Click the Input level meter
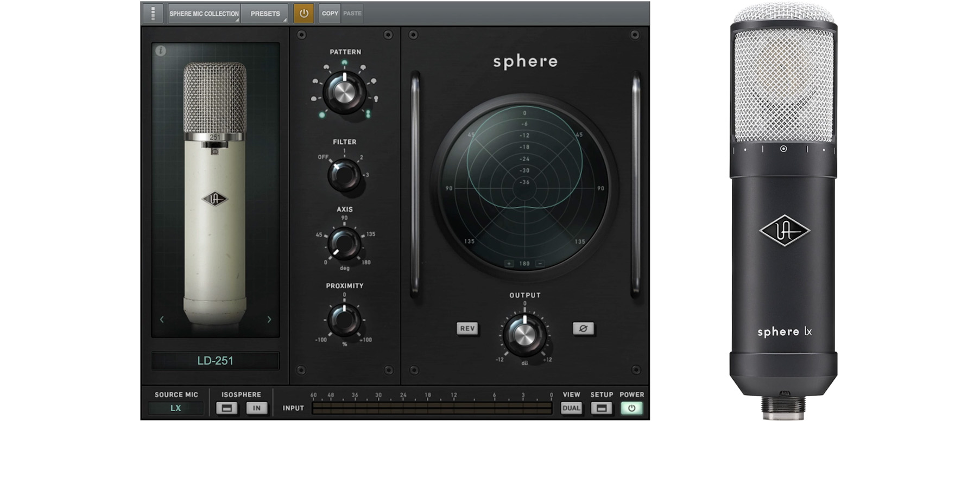The width and height of the screenshot is (980, 497). tap(432, 409)
